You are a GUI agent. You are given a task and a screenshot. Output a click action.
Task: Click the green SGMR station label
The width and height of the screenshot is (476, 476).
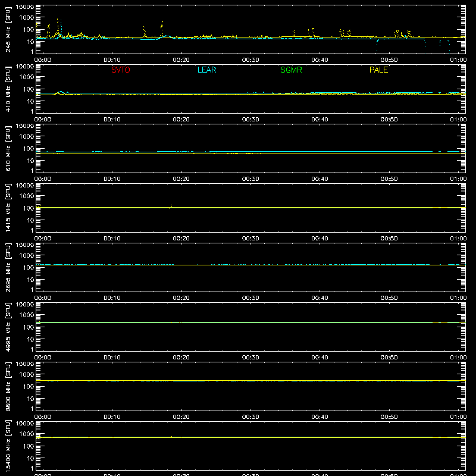coord(291,70)
